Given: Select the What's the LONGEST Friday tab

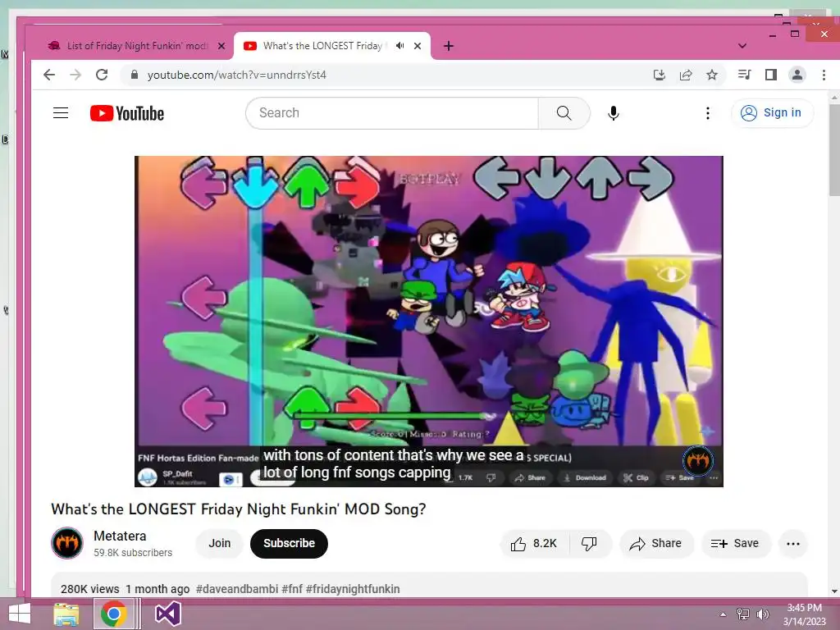Looking at the screenshot, I should point(322,46).
